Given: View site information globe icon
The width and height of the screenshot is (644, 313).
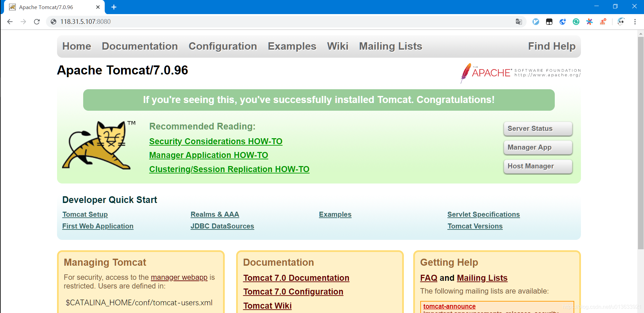Looking at the screenshot, I should 53,22.
